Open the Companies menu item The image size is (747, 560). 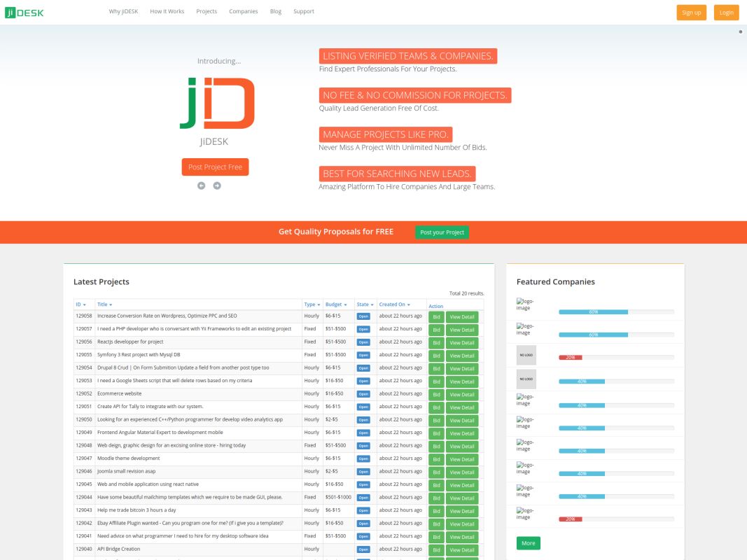click(243, 11)
